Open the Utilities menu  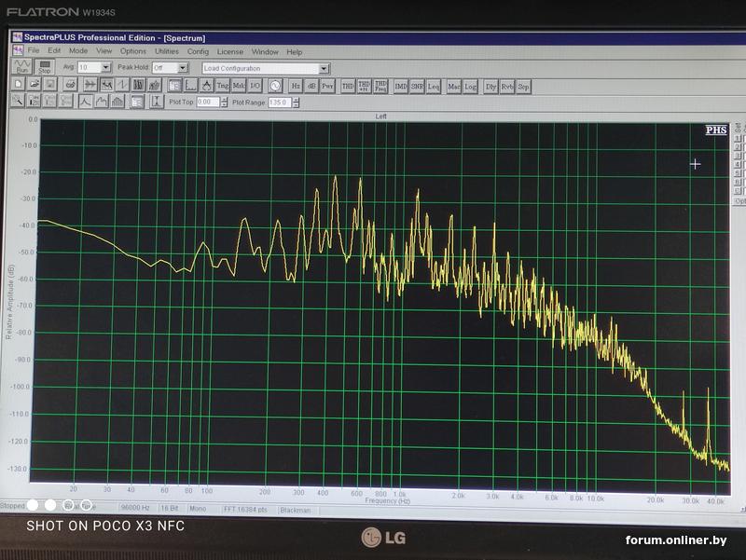coord(166,51)
